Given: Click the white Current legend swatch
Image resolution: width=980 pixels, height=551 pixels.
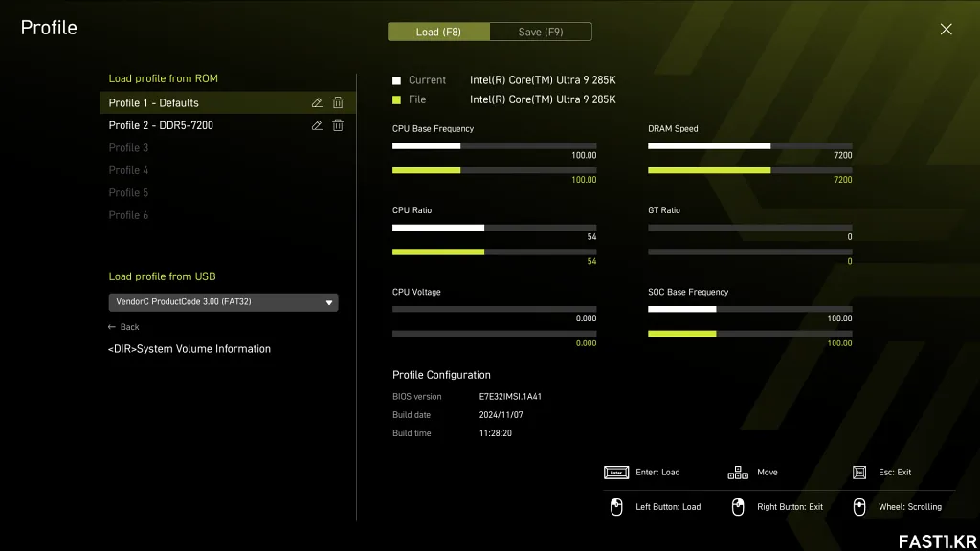Looking at the screenshot, I should tap(396, 80).
